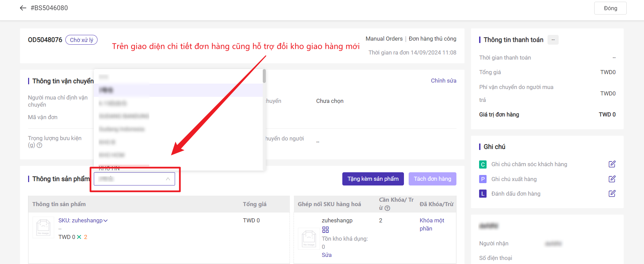This screenshot has height=264, width=644.
Task: Click order number OD5048076
Action: pos(45,40)
